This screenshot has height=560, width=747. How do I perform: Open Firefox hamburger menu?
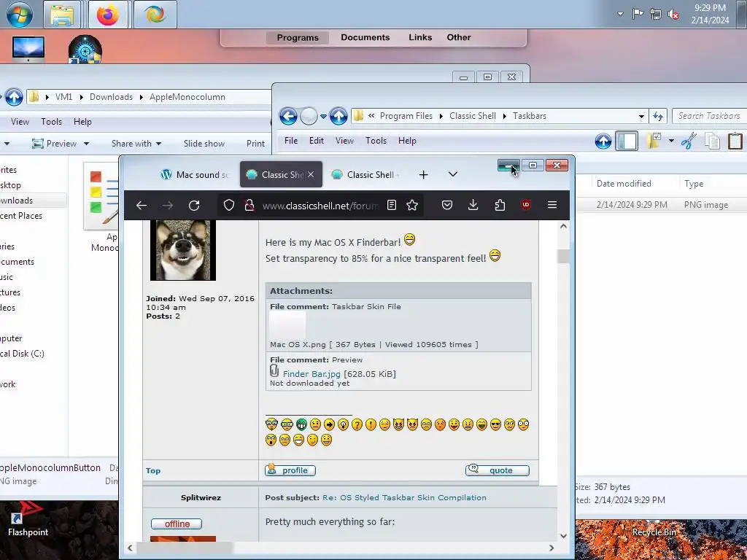pyautogui.click(x=552, y=205)
